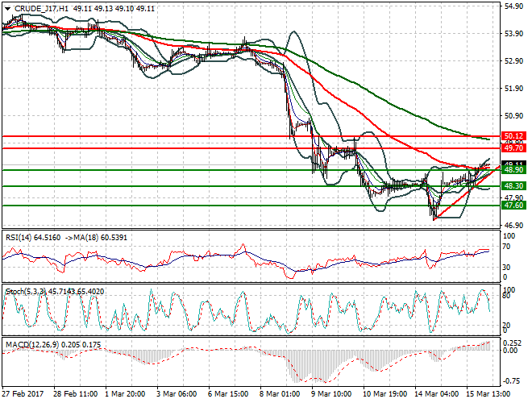Open the dropdown arrow beside CRUDE_J17,H1
532x403 pixels.
6,8
